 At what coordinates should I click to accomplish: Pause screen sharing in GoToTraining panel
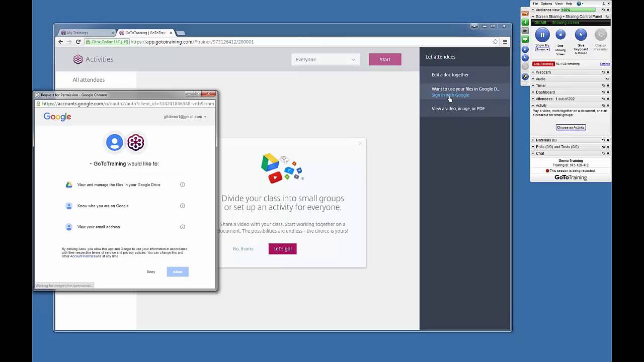click(x=542, y=35)
